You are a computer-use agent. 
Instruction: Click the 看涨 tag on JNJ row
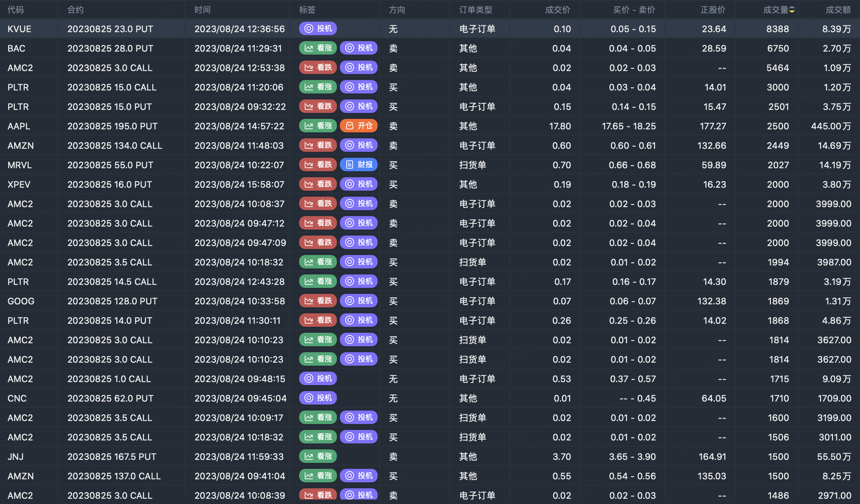tap(318, 457)
